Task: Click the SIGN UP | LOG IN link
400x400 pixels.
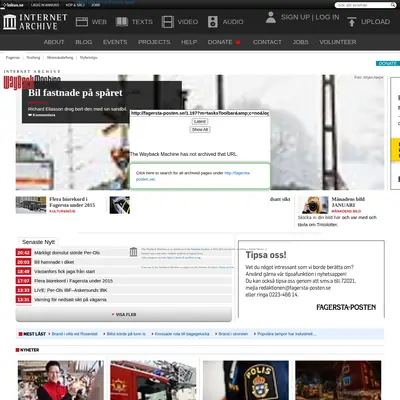Action: pyautogui.click(x=310, y=17)
